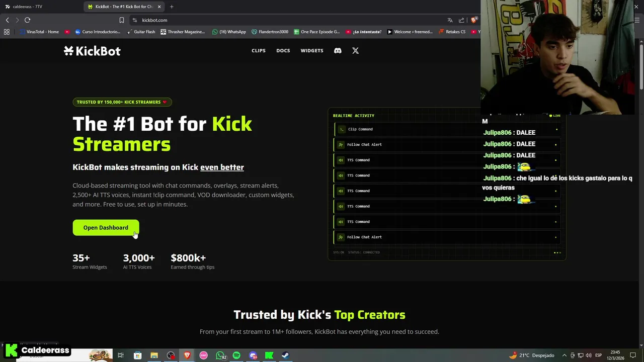Click the '3,000+ AI TTS Voices' stat
Image resolution: width=644 pixels, height=362 pixels.
pos(139,261)
